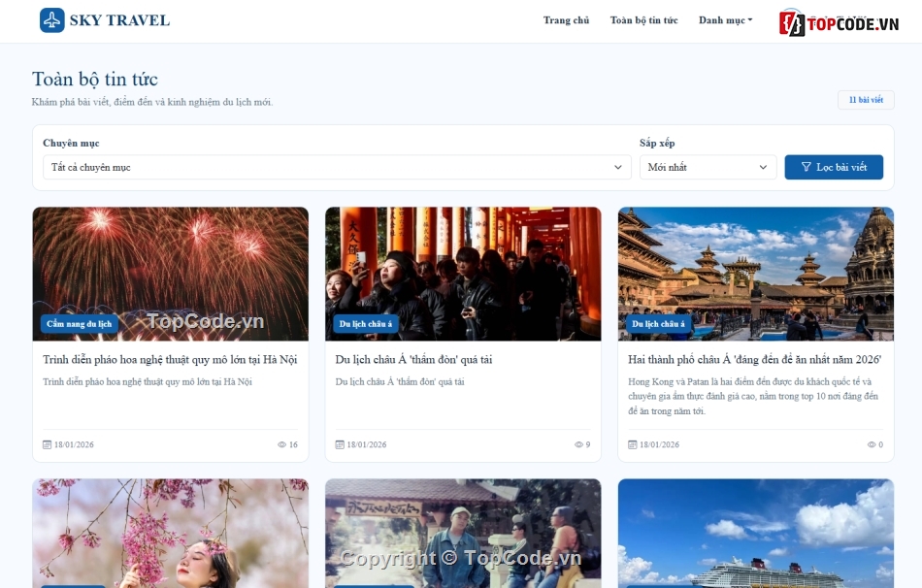
Task: Open the cherry blossom woman thumbnail
Action: 171,534
